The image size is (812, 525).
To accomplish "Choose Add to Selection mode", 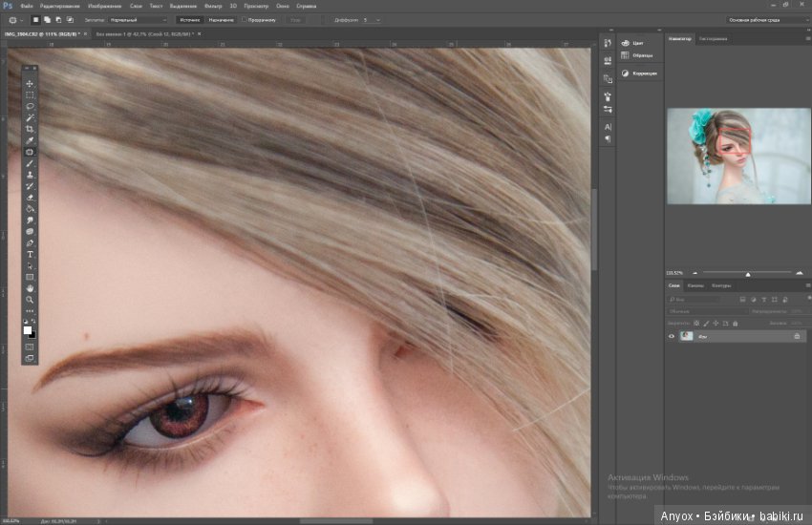I will tap(47, 20).
